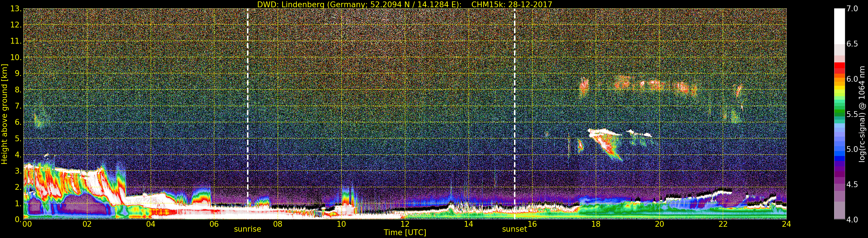Select the 'Height above ground [km]' axis label
Screen dimensions: 868x238
tap(4, 114)
